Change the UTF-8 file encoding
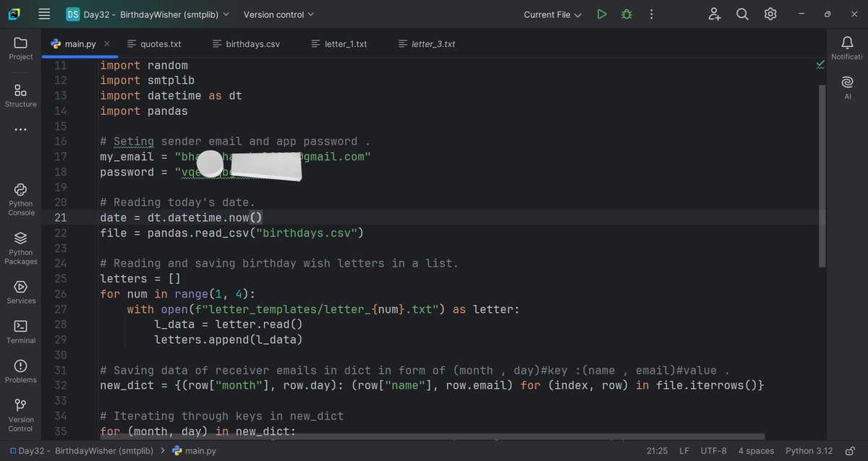Image resolution: width=868 pixels, height=461 pixels. click(x=714, y=451)
